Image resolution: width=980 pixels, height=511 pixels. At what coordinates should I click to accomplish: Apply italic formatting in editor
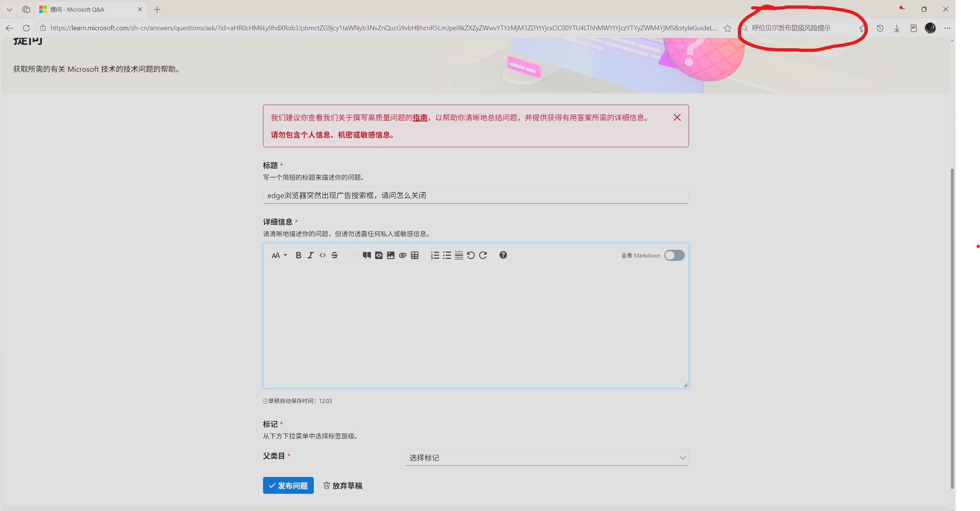(310, 255)
